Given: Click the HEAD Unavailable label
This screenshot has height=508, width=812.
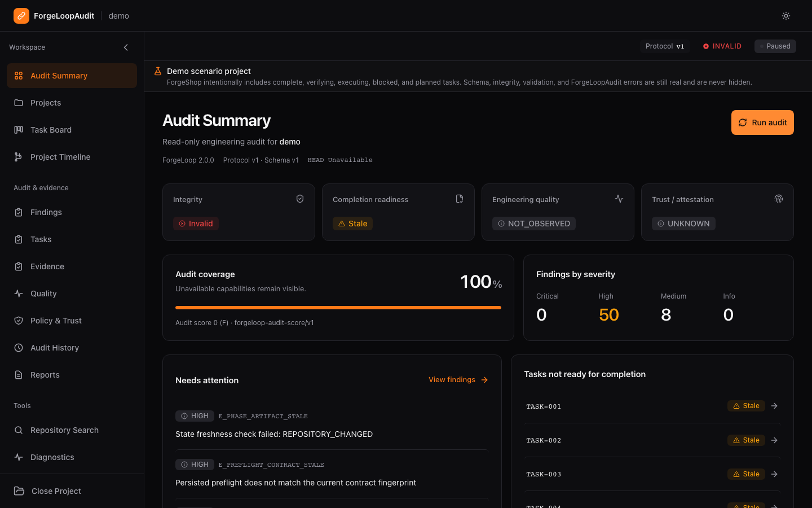Looking at the screenshot, I should tap(340, 160).
